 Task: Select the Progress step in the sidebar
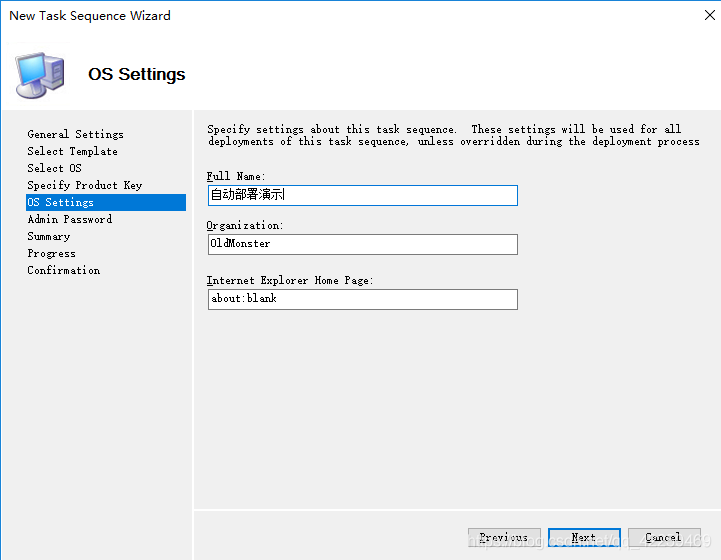(52, 253)
